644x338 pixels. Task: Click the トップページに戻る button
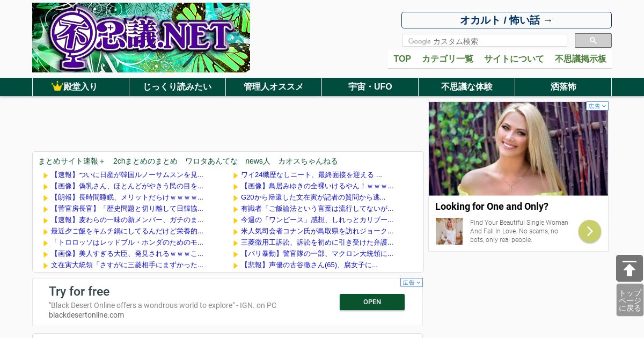click(x=630, y=300)
